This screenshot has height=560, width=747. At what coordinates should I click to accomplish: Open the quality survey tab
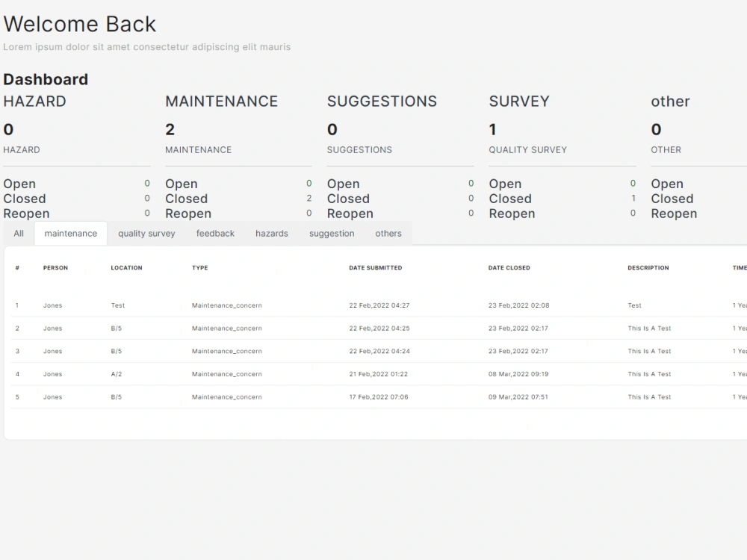click(146, 233)
